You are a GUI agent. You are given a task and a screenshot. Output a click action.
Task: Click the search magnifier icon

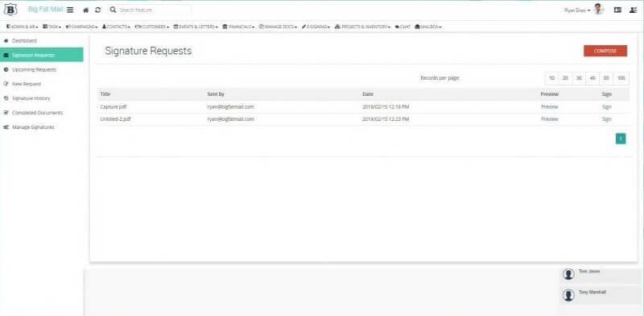tap(114, 10)
